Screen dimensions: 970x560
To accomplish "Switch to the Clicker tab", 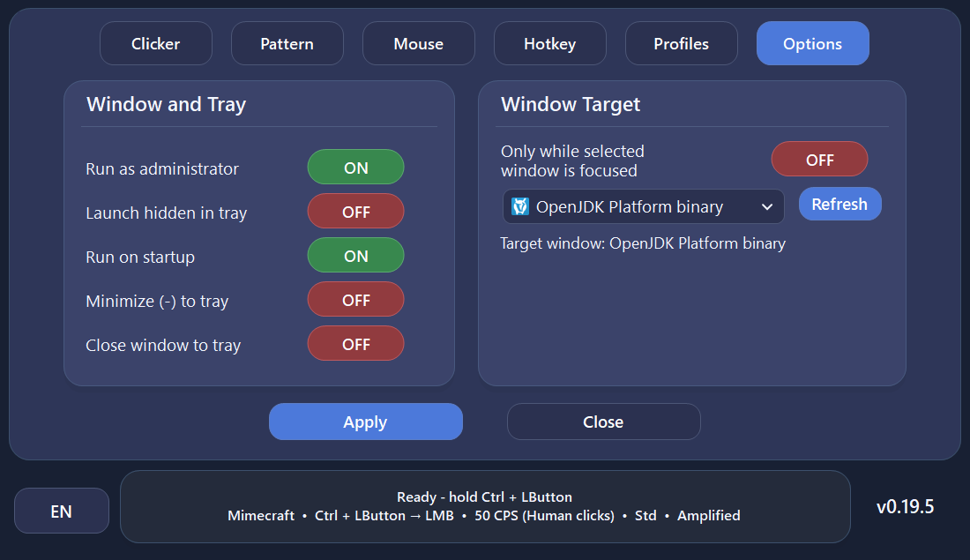I will tap(156, 43).
